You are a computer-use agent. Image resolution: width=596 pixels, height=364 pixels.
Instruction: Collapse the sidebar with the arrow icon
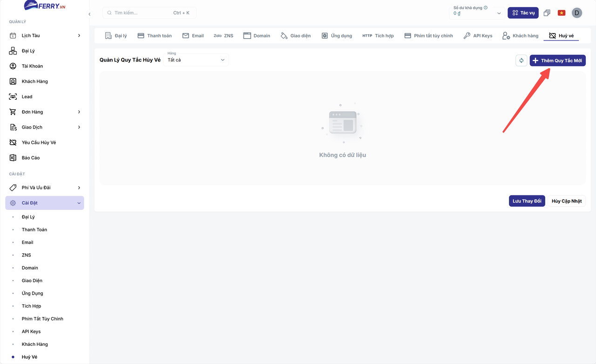coord(89,14)
